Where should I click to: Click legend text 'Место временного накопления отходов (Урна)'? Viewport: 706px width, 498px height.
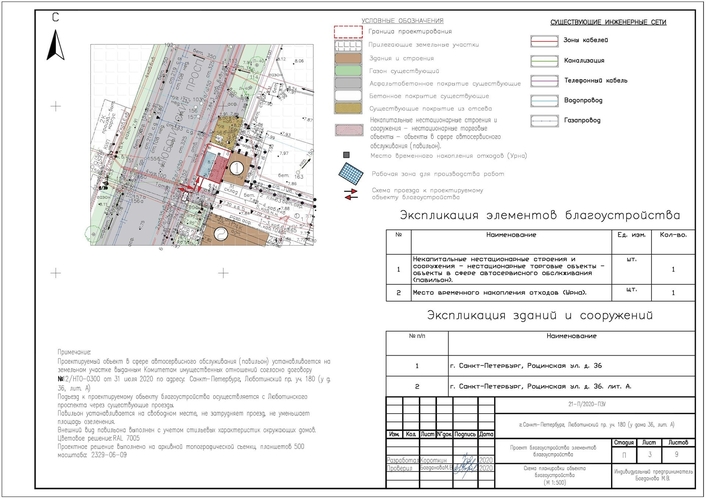448,156
